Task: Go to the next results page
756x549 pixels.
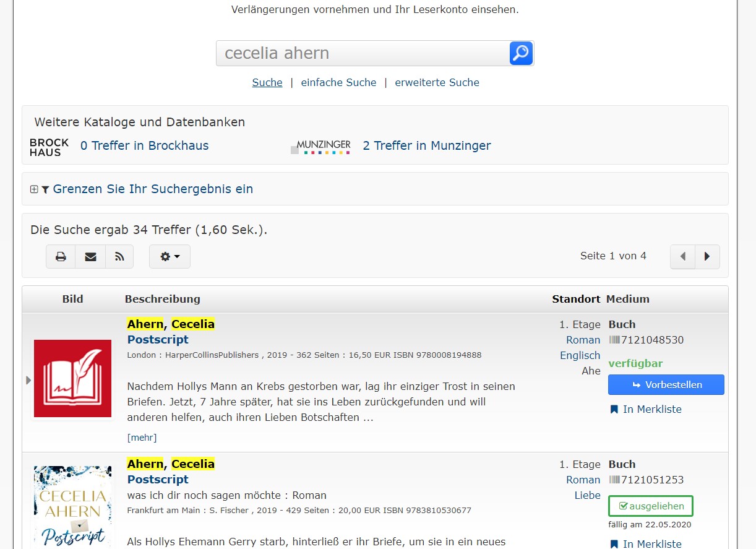Action: 707,257
